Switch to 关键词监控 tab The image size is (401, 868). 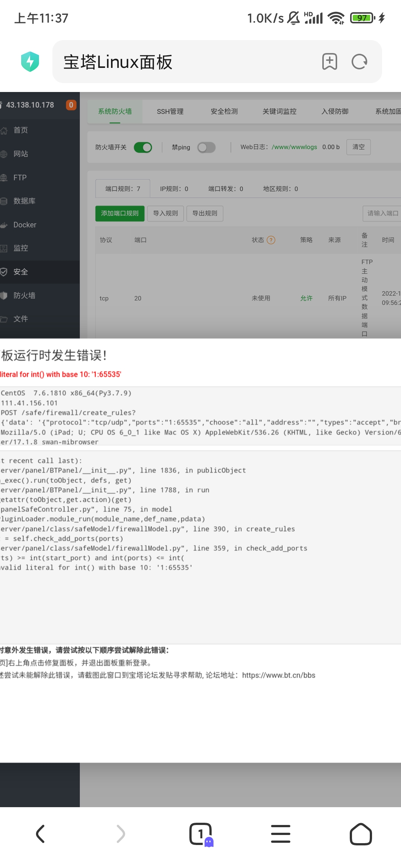(x=279, y=111)
